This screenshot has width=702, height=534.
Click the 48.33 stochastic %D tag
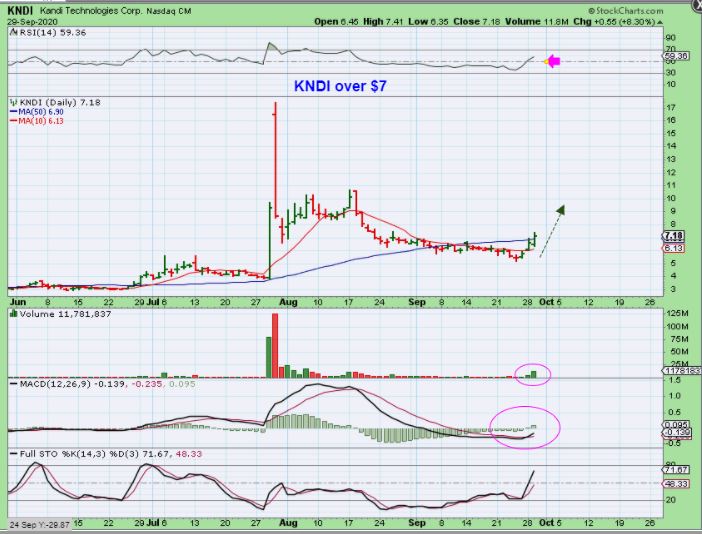point(676,484)
